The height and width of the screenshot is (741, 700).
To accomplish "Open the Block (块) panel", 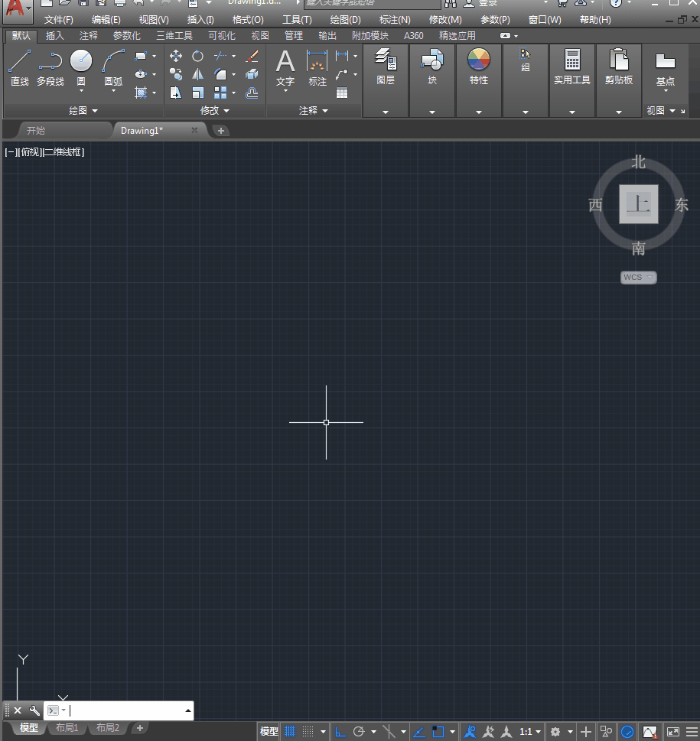I will [432, 67].
